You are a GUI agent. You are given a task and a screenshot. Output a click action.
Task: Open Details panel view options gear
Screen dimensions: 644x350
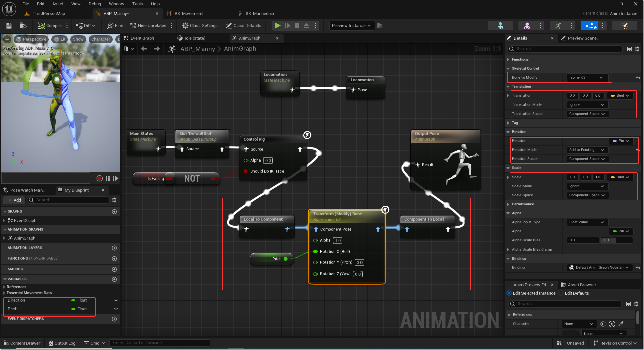pos(637,49)
